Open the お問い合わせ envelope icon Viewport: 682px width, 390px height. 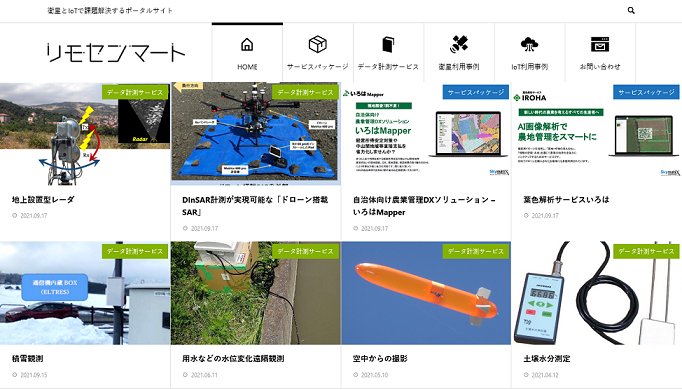pos(600,44)
